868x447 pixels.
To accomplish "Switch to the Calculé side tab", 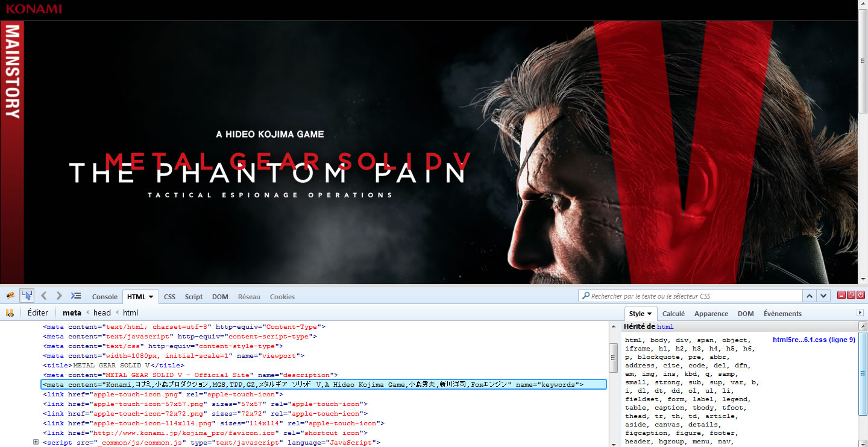I will click(674, 314).
